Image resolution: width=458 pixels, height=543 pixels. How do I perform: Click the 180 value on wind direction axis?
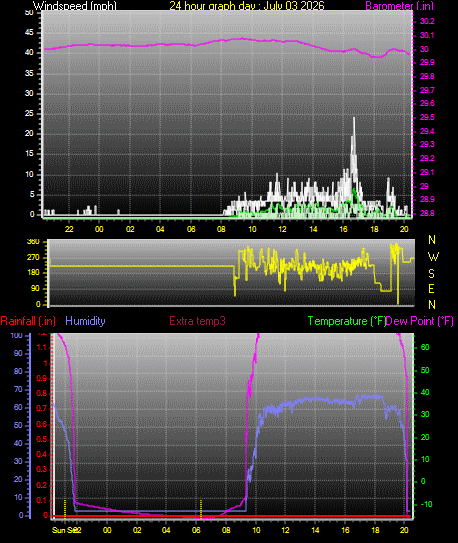click(33, 273)
